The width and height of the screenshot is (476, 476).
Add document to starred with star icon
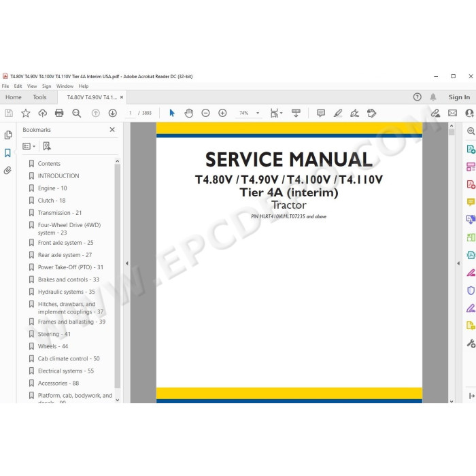(x=26, y=114)
